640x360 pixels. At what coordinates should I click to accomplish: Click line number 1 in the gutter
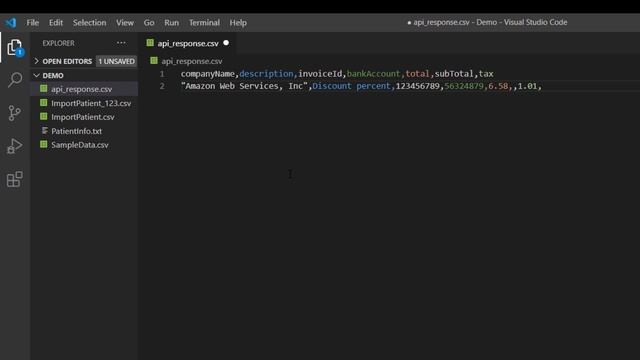162,74
